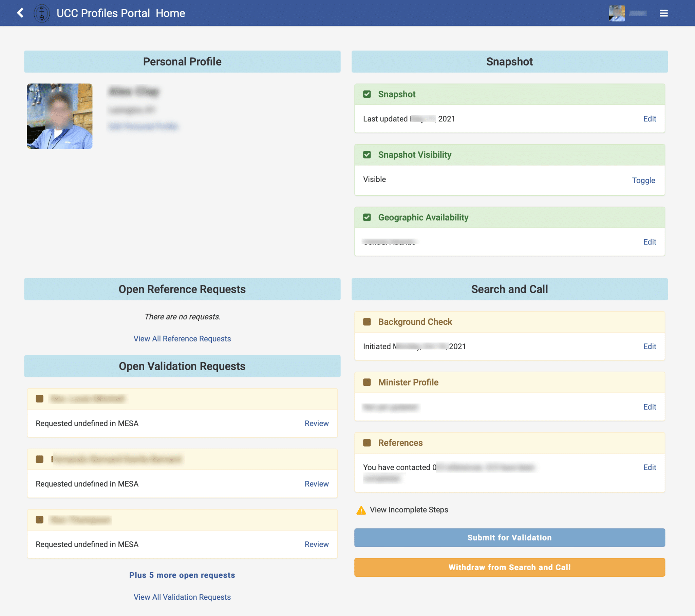The height and width of the screenshot is (616, 695).
Task: Click the first validation request's status square
Action: point(40,399)
